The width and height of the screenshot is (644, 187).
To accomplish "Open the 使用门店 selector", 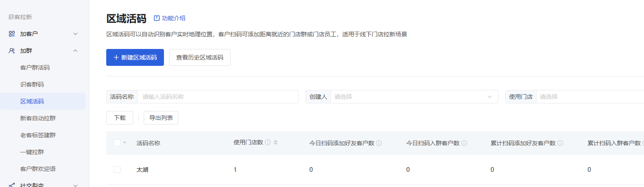I will (x=590, y=97).
